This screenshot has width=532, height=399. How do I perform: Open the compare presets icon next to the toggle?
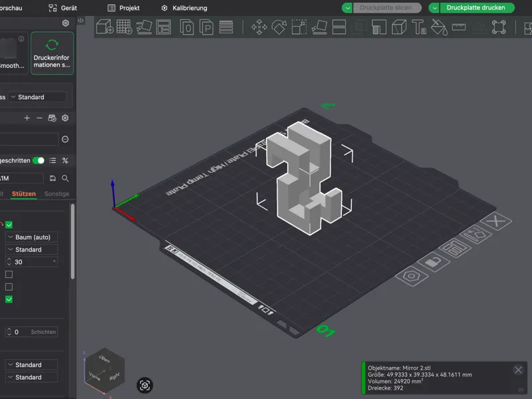tap(65, 160)
